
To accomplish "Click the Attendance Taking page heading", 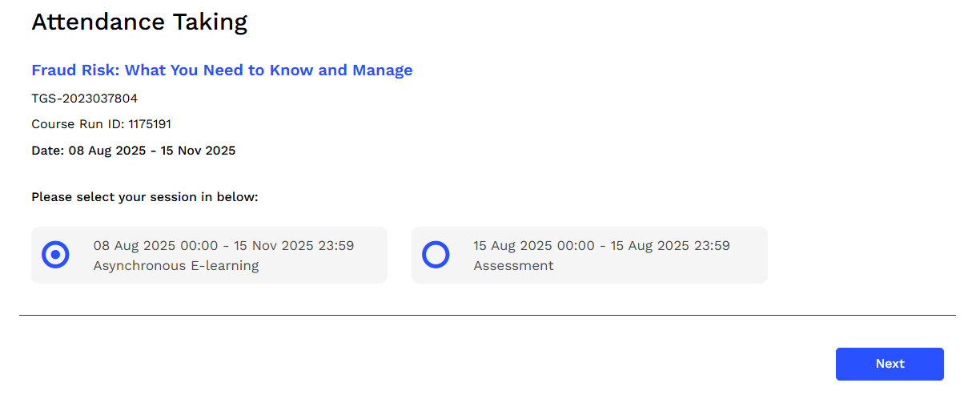I will (x=139, y=22).
